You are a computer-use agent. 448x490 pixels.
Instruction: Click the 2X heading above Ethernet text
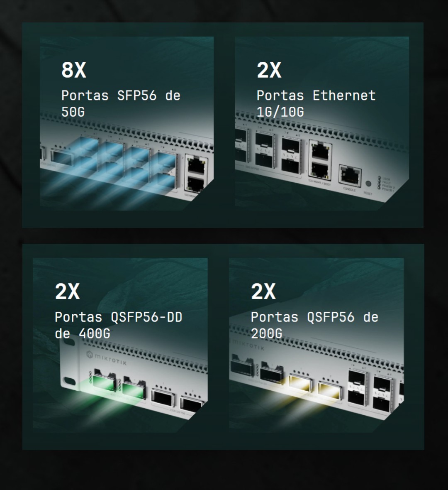(269, 70)
